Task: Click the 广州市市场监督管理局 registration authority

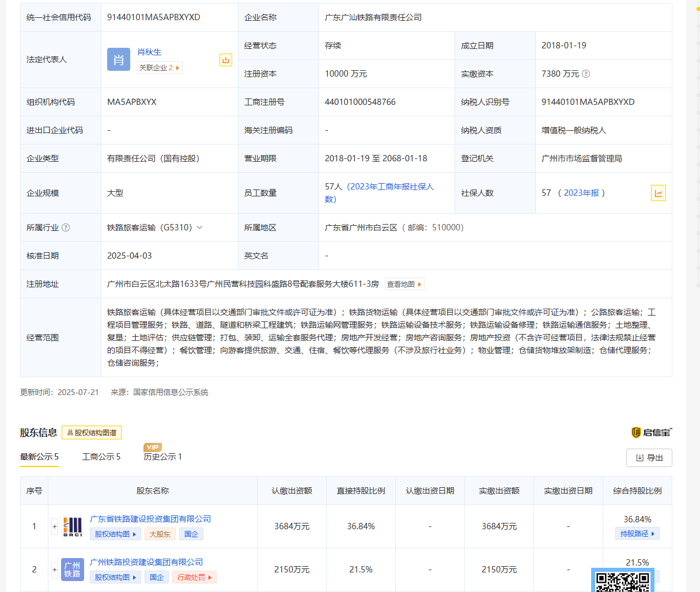Action: tap(582, 158)
